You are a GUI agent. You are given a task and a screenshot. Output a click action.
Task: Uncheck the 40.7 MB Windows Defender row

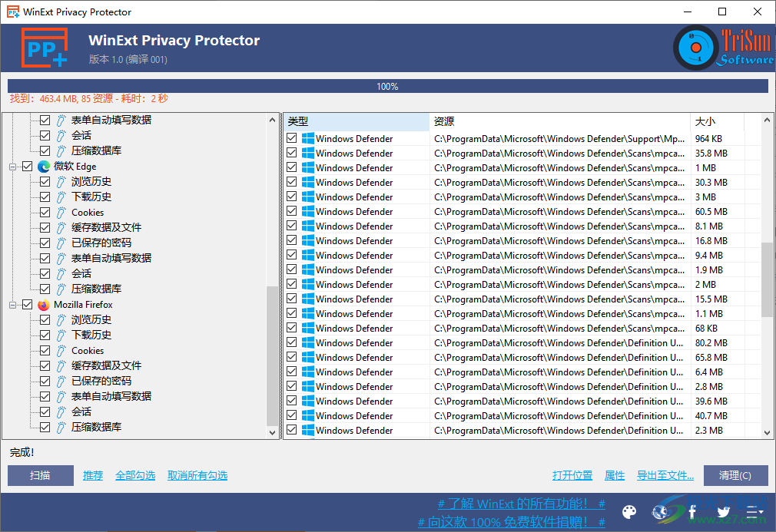[x=292, y=415]
